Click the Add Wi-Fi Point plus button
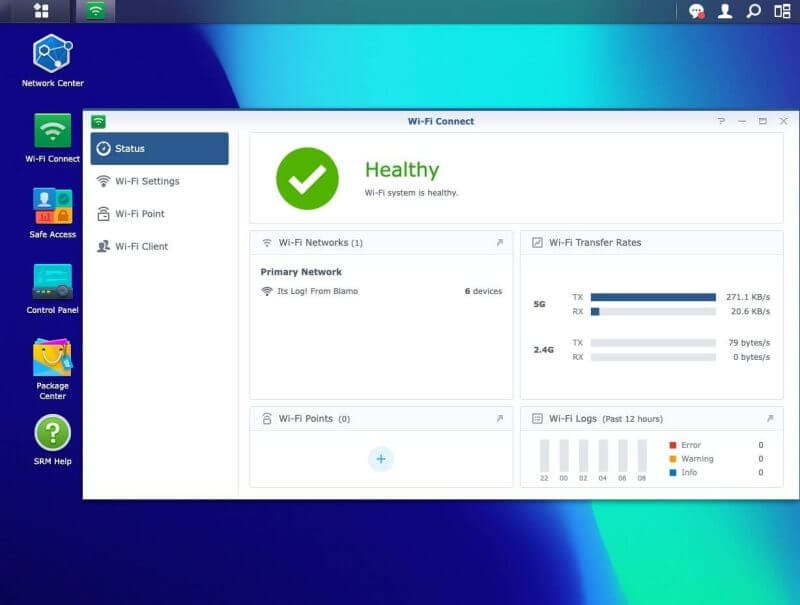 [x=380, y=459]
